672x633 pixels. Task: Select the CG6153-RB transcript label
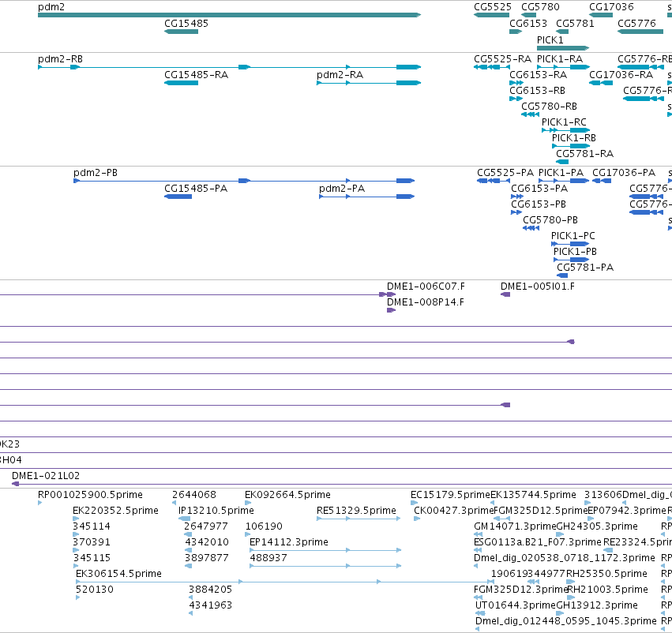coord(537,91)
